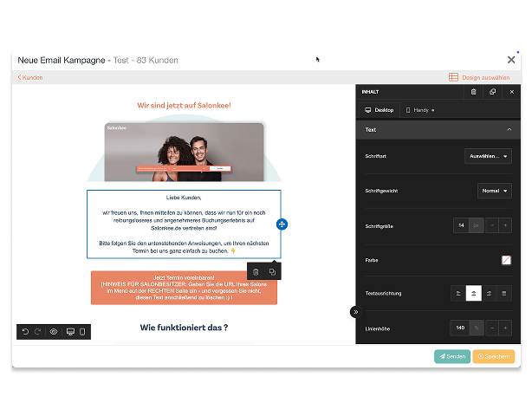Viewport: 532px width, 416px height.
Task: Delete block using floating trash icon
Action: pos(256,272)
